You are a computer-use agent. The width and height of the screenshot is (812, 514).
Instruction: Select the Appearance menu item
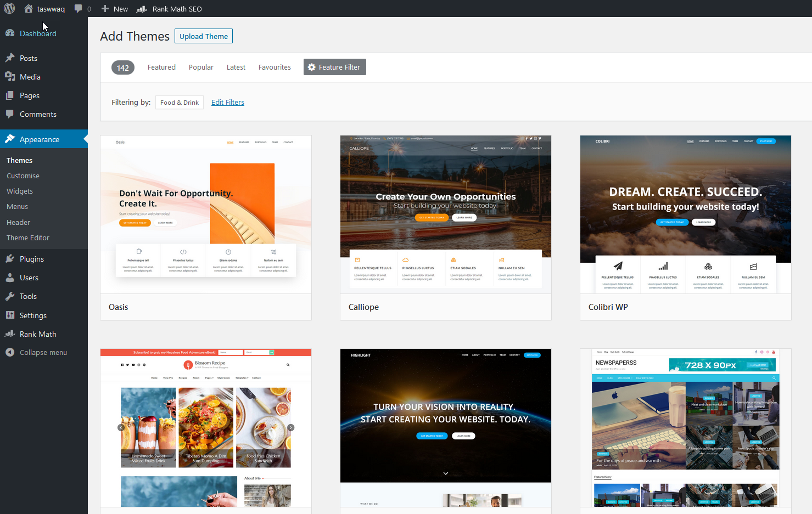(x=44, y=139)
